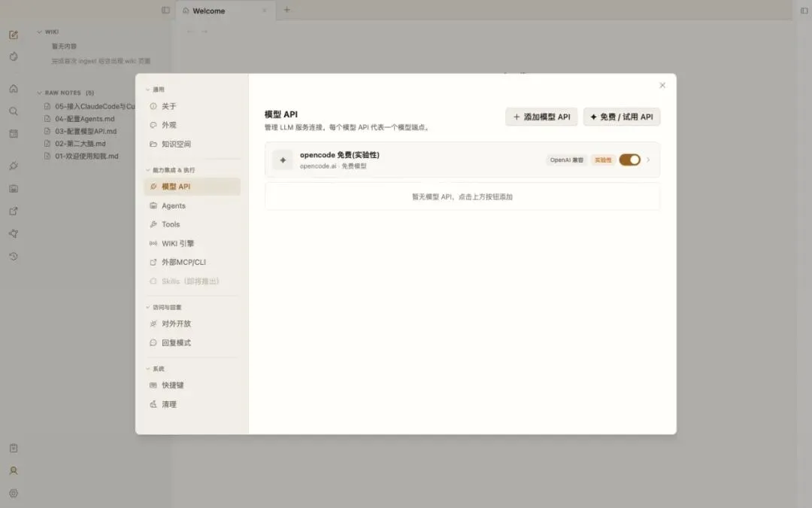Image resolution: width=812 pixels, height=508 pixels.
Task: Click the orange 实验性 badge
Action: (x=603, y=160)
